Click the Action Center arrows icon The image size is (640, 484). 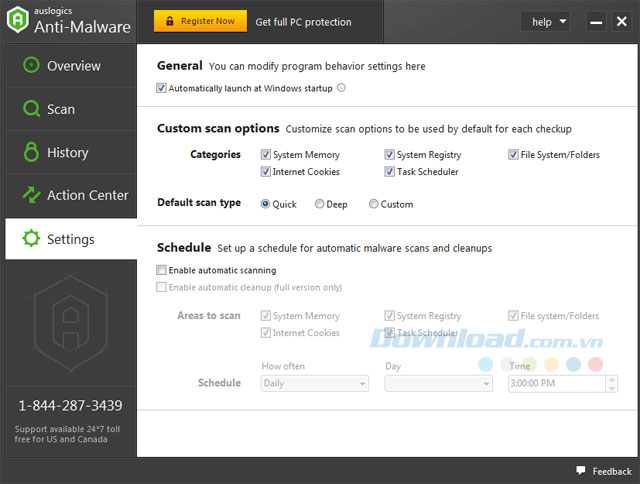tap(31, 195)
